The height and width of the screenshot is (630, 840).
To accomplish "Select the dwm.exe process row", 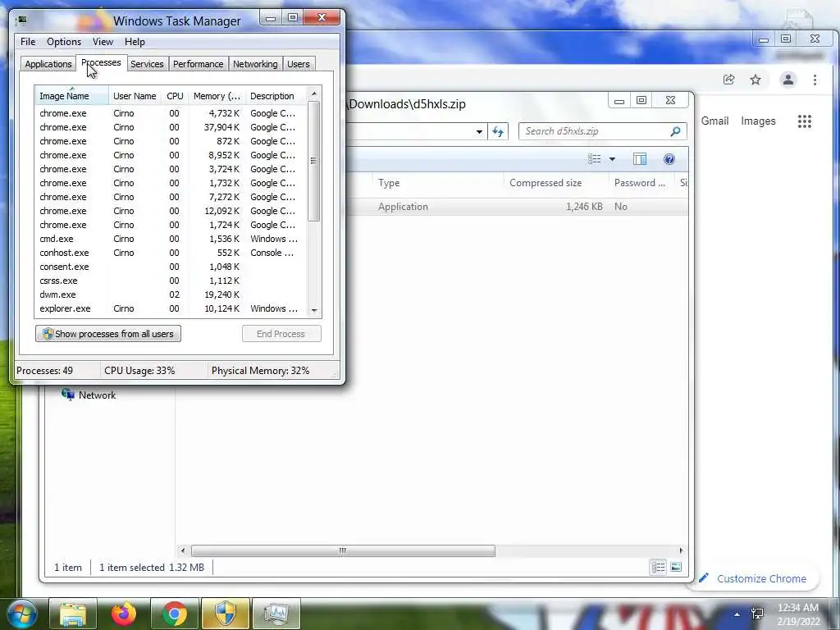I will pyautogui.click(x=171, y=294).
